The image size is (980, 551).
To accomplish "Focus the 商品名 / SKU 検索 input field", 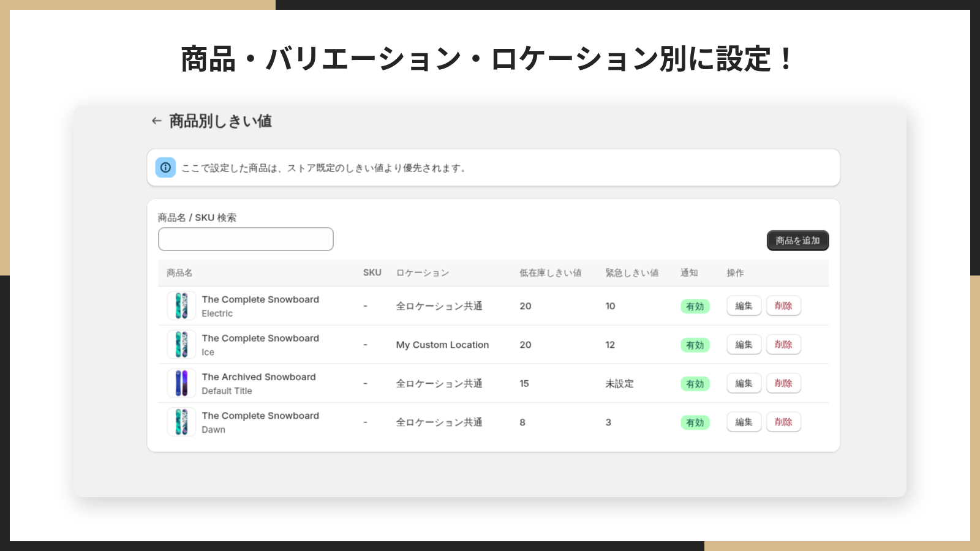I will pyautogui.click(x=246, y=239).
